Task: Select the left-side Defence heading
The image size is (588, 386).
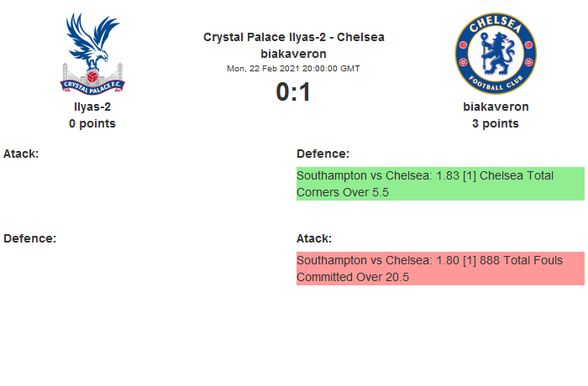Action: [x=29, y=238]
